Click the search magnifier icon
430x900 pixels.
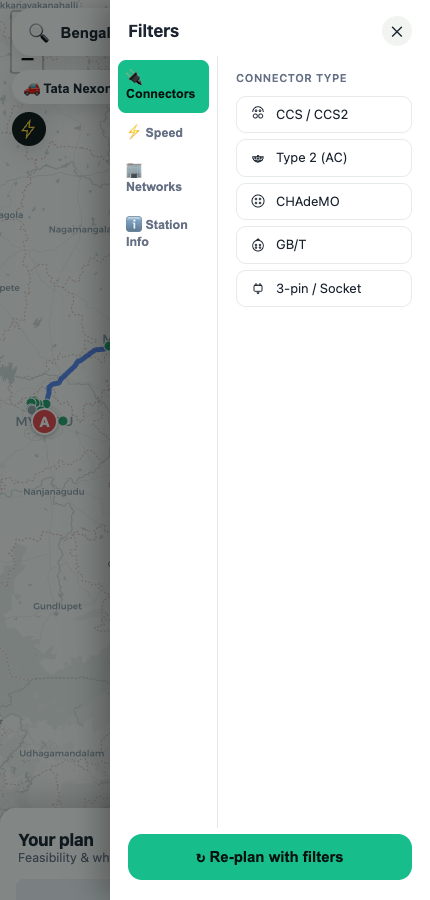[38, 33]
